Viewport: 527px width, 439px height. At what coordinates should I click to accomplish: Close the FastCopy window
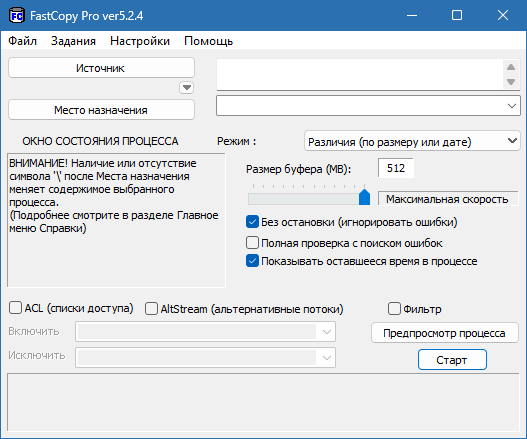503,15
